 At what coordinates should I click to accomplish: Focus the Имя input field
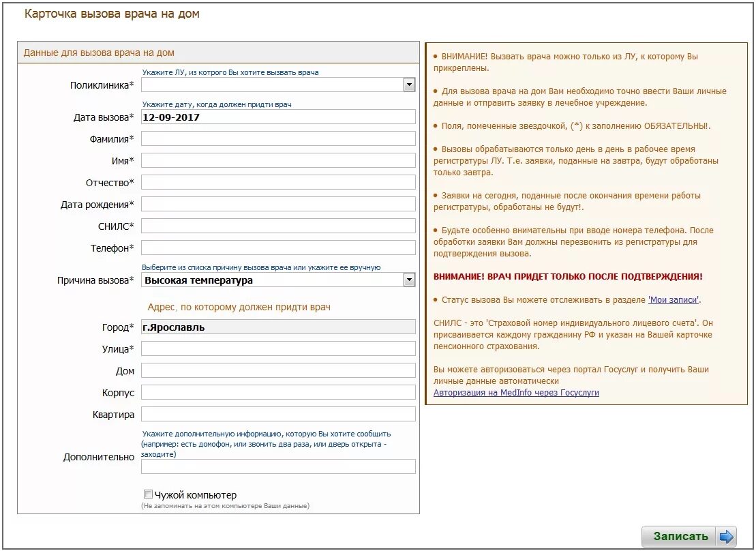coord(278,161)
